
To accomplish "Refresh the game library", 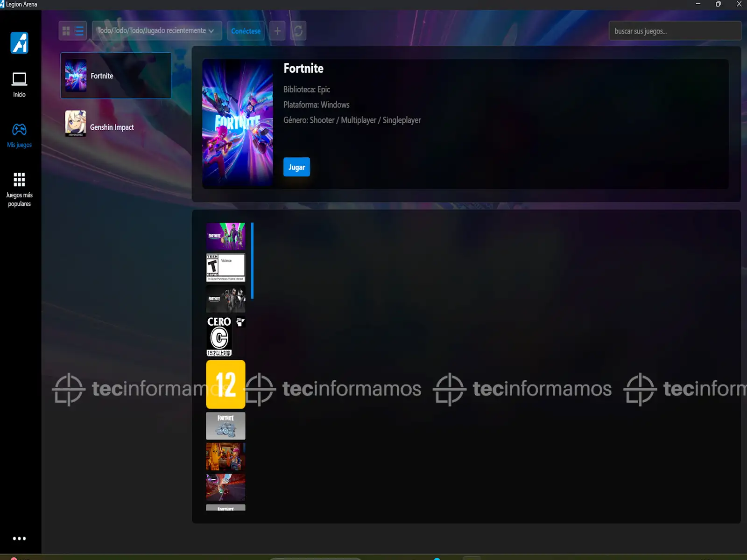I will tap(298, 31).
